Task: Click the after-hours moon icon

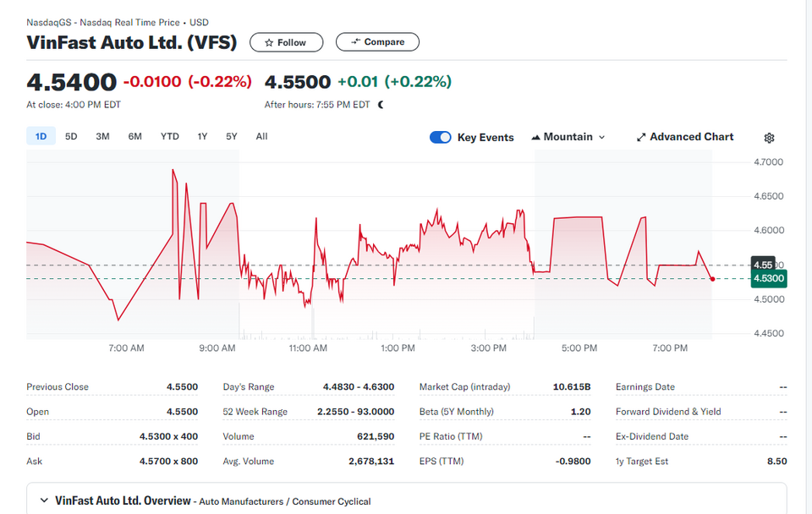Action: coord(381,105)
